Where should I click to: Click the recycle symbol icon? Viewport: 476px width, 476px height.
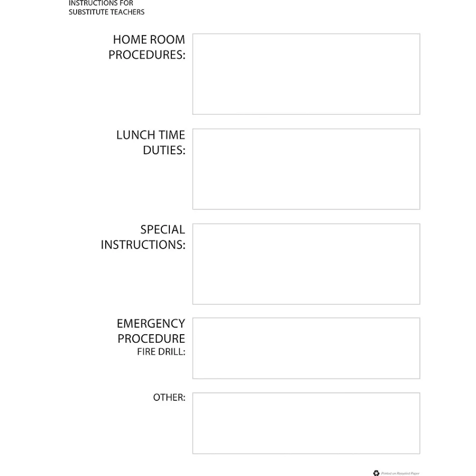pyautogui.click(x=376, y=473)
